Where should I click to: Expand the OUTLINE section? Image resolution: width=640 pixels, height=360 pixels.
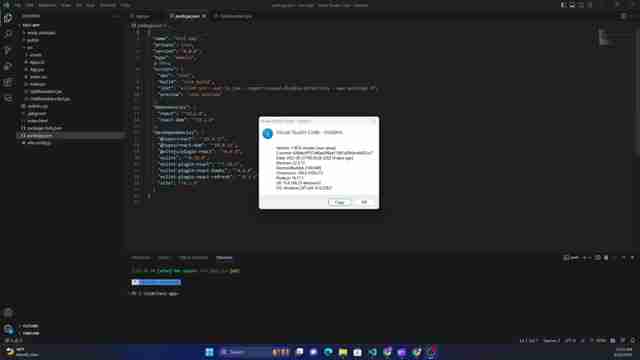click(x=30, y=326)
